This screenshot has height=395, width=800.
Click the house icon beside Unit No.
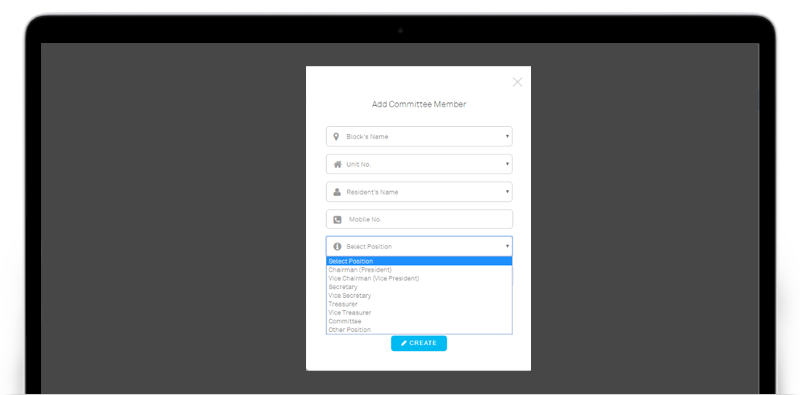337,164
